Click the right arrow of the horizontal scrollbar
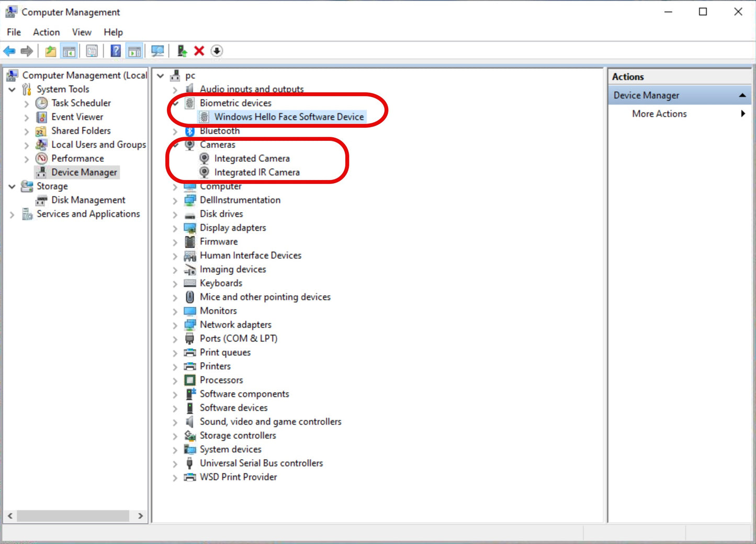The height and width of the screenshot is (544, 756). [140, 516]
